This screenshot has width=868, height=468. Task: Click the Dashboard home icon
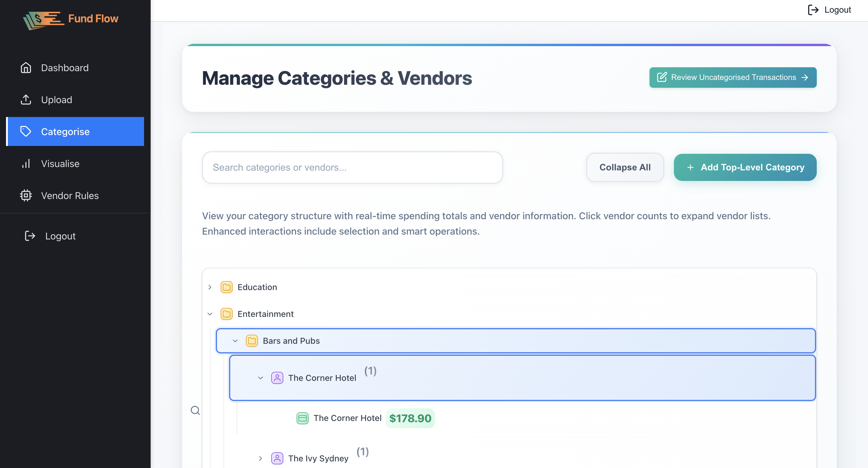coord(26,68)
